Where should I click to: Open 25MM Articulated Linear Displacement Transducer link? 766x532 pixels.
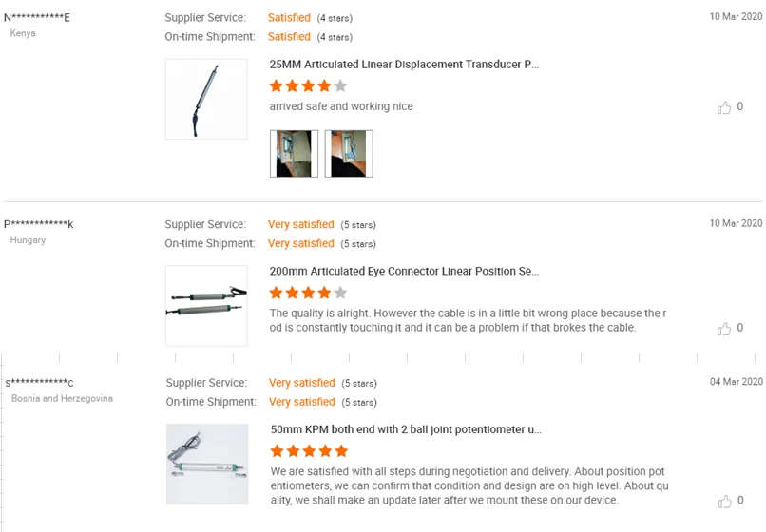tap(404, 65)
